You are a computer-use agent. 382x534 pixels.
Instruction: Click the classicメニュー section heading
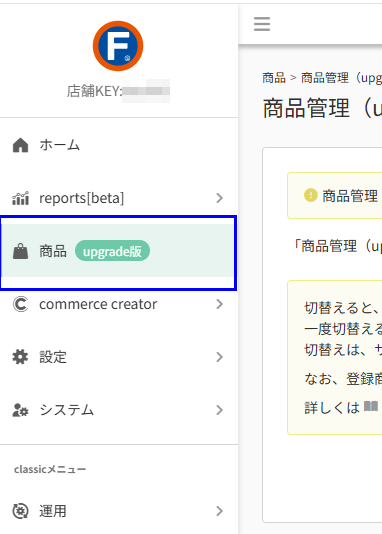[50, 469]
